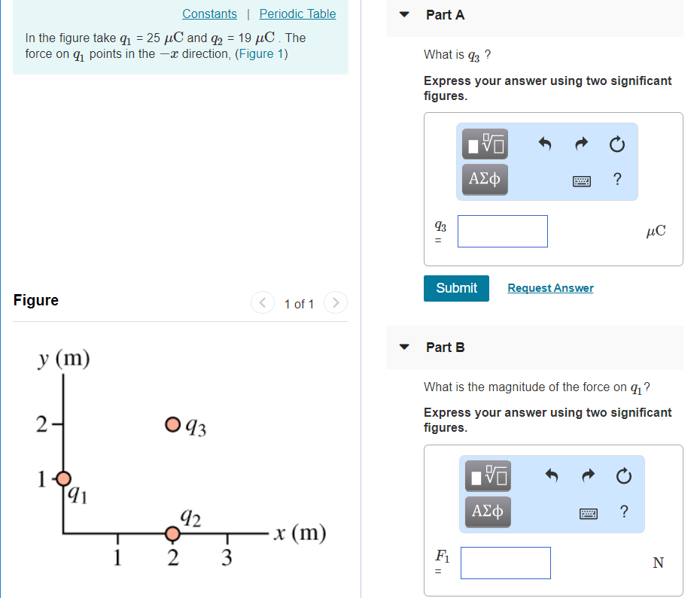Open the Periodic Table
The height and width of the screenshot is (598, 700).
(x=297, y=14)
